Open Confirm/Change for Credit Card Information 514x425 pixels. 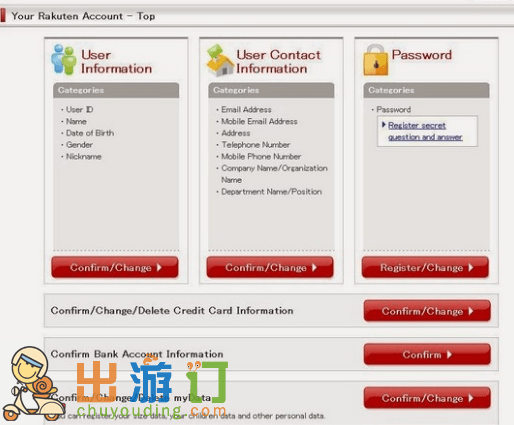(427, 311)
